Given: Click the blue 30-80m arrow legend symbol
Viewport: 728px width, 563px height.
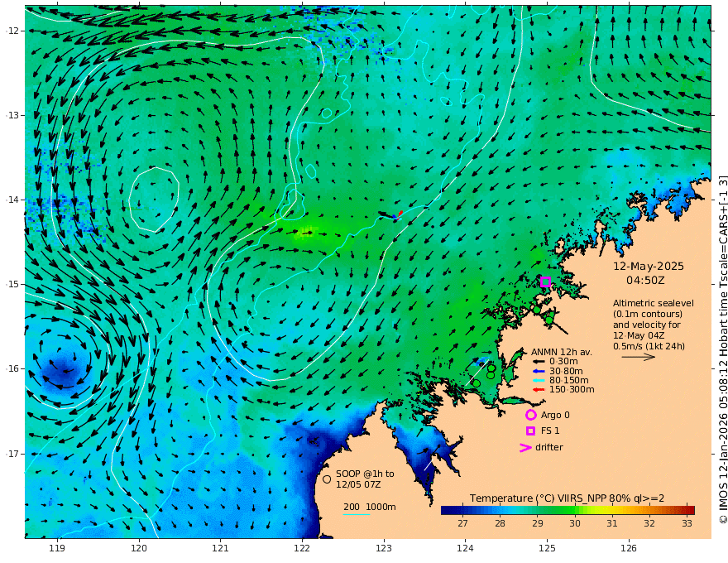Looking at the screenshot, I should pos(539,371).
